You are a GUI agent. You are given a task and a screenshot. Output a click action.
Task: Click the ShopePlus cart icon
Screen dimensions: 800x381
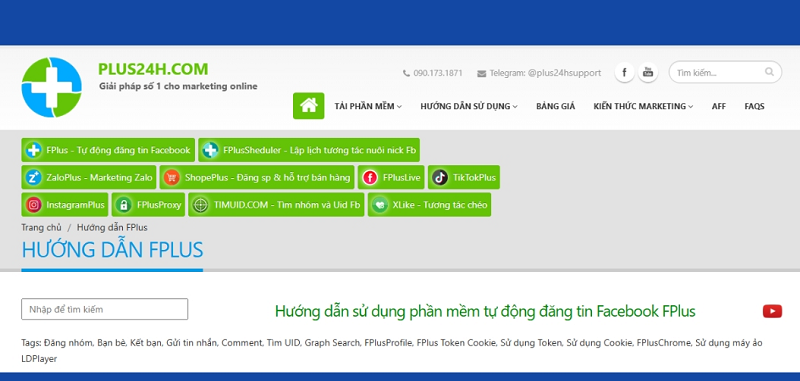(x=172, y=177)
